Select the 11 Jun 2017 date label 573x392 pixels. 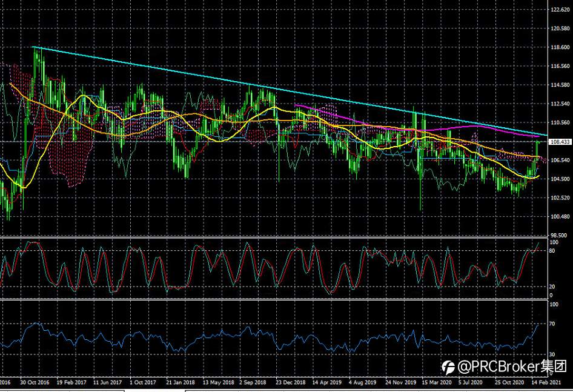click(x=107, y=382)
